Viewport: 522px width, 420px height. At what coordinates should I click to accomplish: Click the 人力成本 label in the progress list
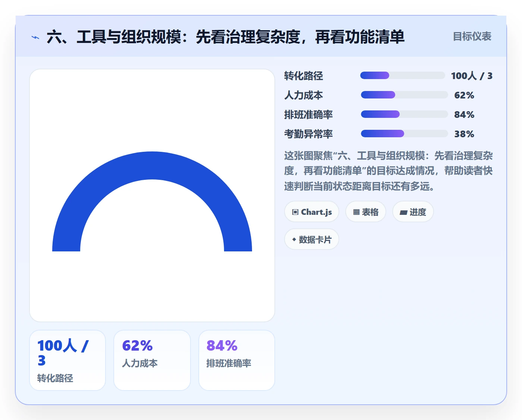304,95
